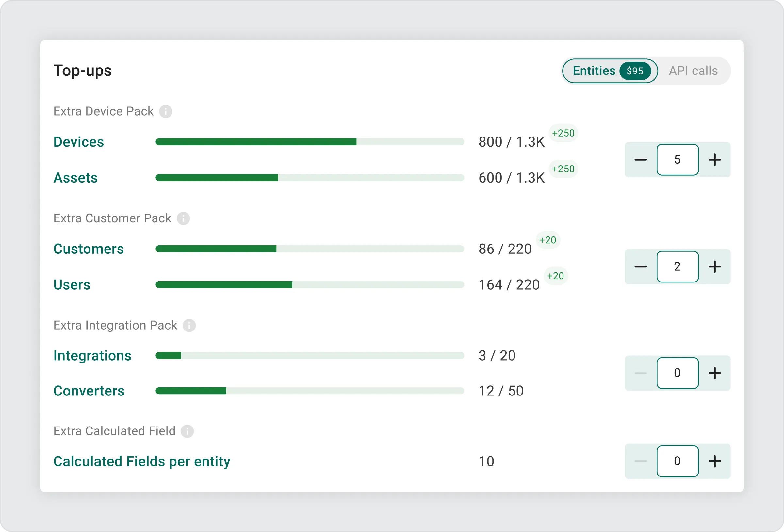Increase Extra Device Pack quantity with plus

click(714, 160)
